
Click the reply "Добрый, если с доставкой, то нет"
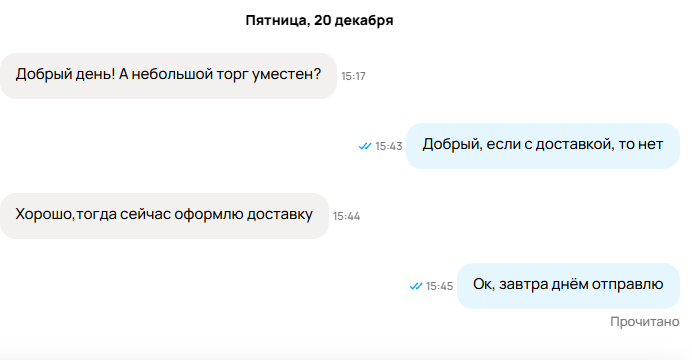click(543, 146)
